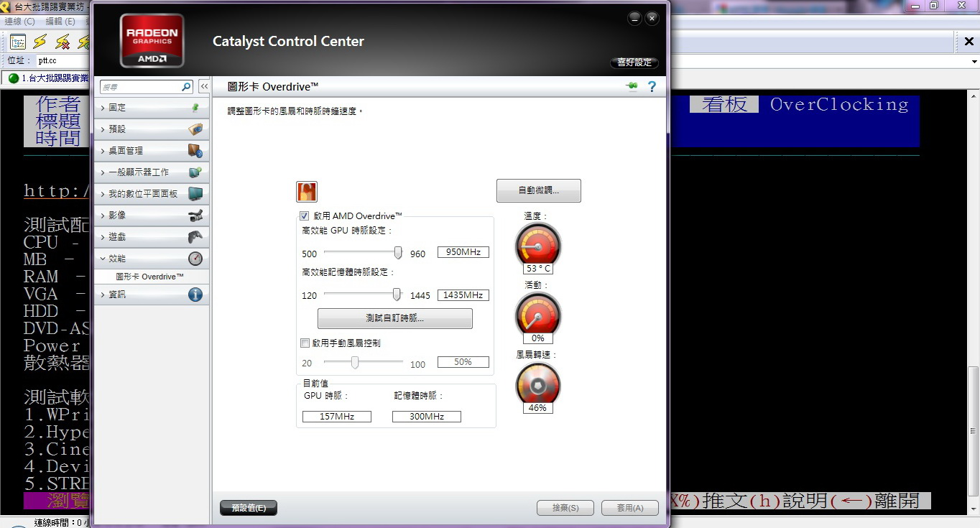Open help with the question mark icon
Image resolution: width=980 pixels, height=528 pixels.
click(652, 87)
